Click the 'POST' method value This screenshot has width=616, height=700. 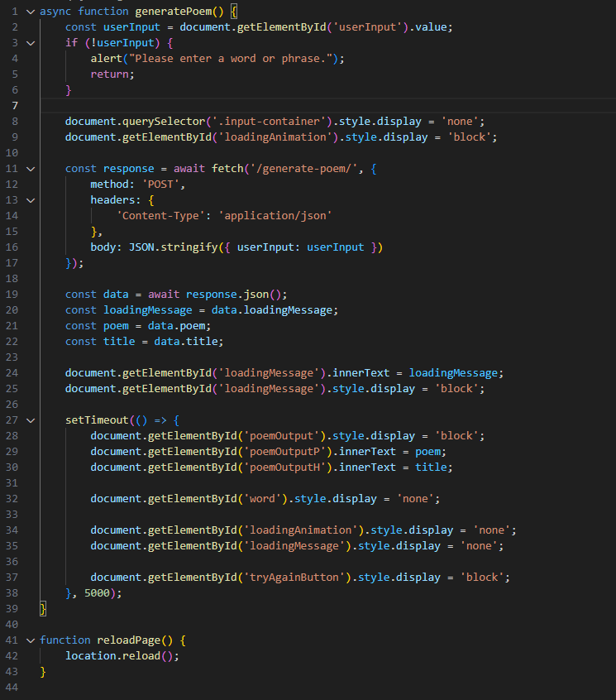point(160,185)
